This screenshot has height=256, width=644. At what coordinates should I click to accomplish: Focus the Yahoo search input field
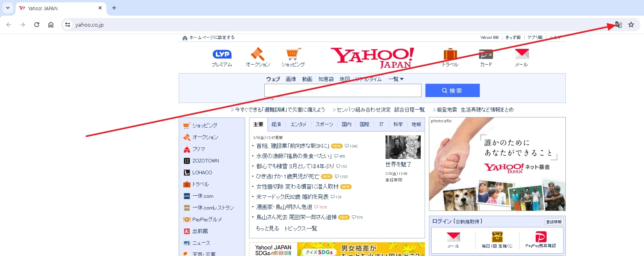pos(343,90)
